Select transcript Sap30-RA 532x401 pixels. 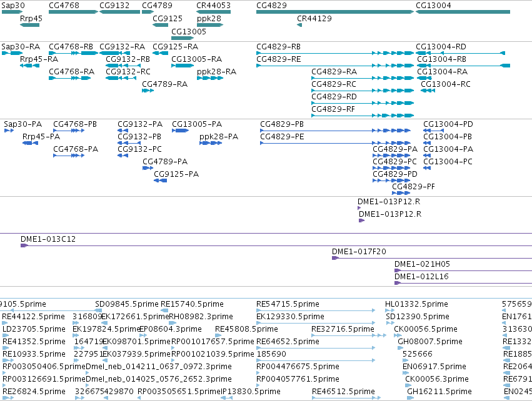[x=21, y=46]
